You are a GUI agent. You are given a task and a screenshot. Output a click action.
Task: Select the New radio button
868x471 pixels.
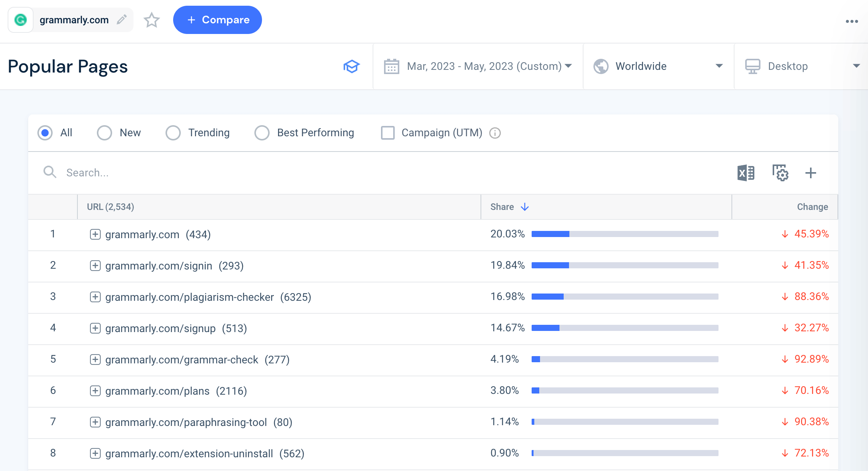(x=104, y=133)
